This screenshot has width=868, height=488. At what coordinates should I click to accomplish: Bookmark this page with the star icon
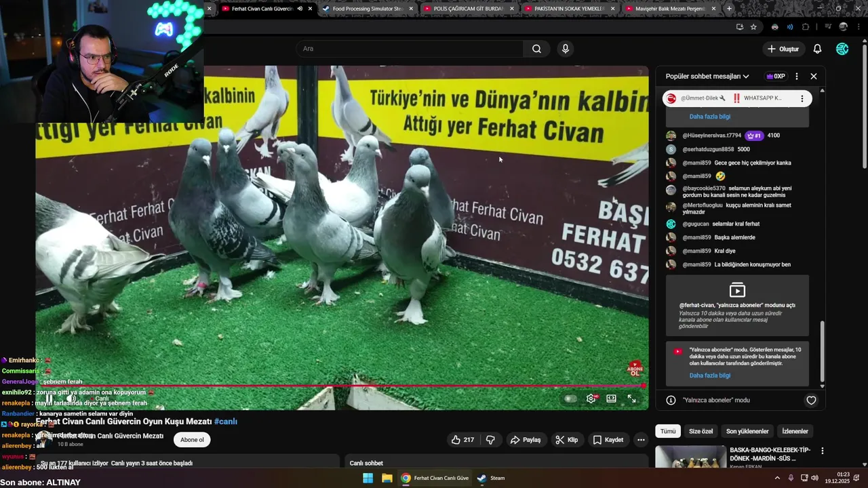(753, 27)
